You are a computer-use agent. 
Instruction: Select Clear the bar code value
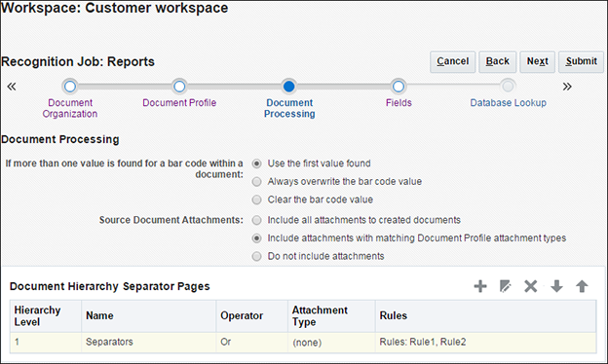point(256,200)
